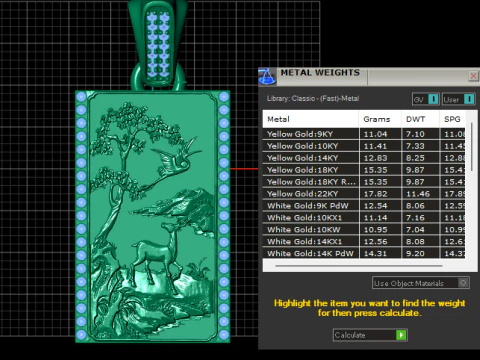This screenshot has width=480, height=360.
Task: Click grams value 14.31
Action: pos(375,253)
